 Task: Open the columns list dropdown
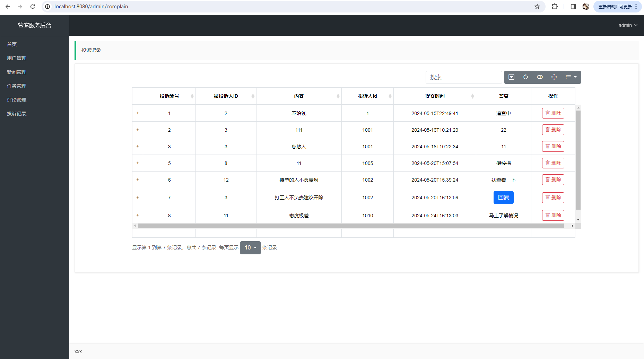tap(571, 77)
